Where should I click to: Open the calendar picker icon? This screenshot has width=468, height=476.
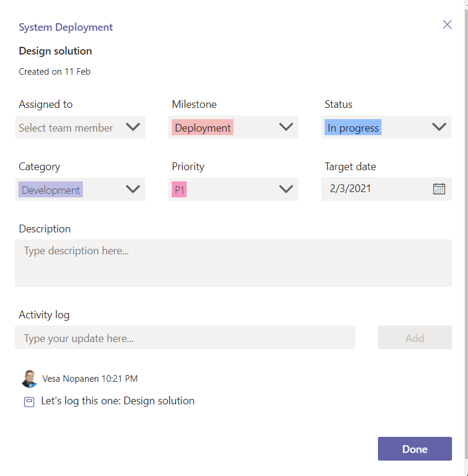(x=439, y=189)
